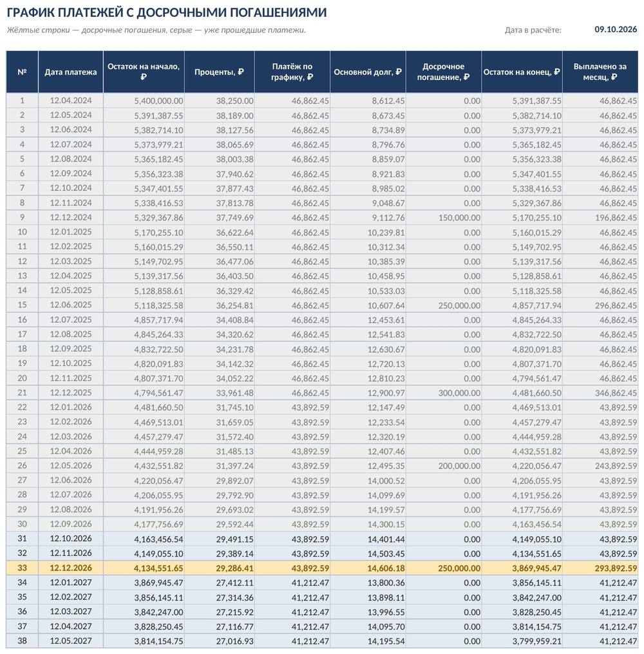Click the 'Проценты, ₽' column header
The height and width of the screenshot is (654, 644).
(219, 72)
